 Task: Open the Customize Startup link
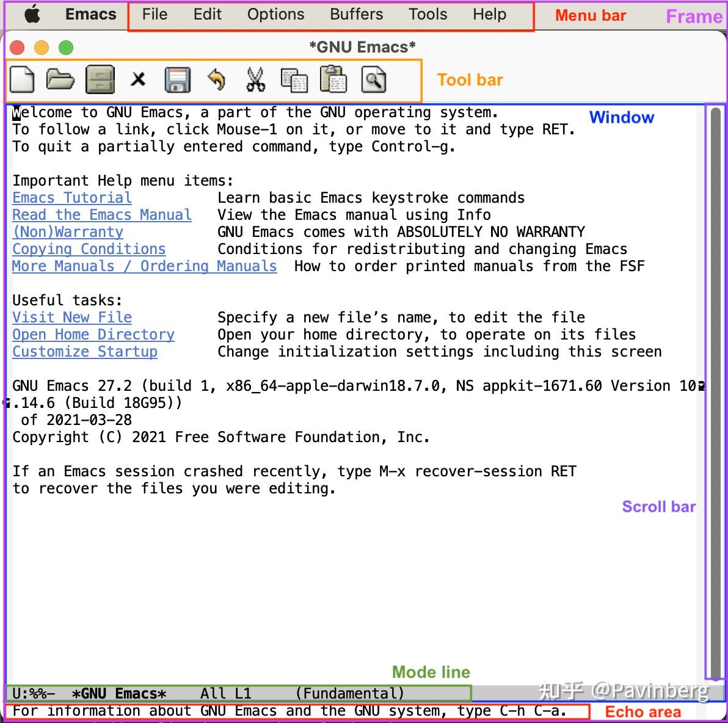[84, 351]
